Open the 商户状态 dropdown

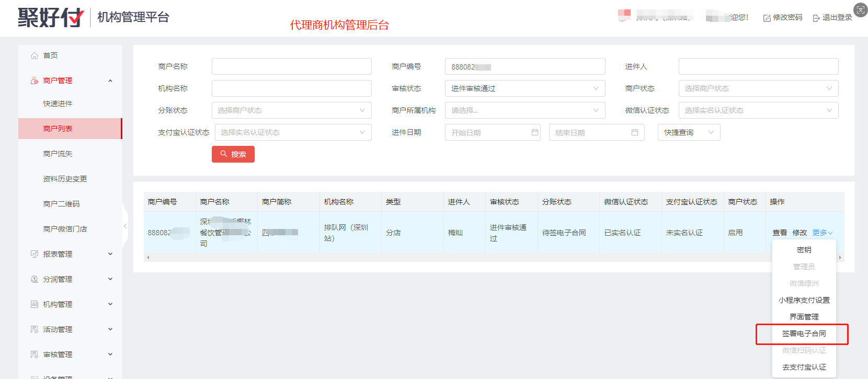point(758,88)
